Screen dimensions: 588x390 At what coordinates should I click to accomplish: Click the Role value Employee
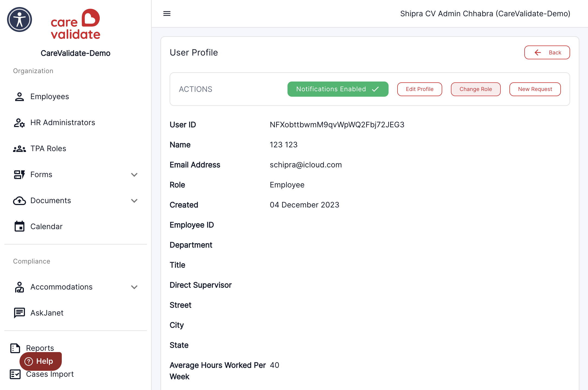287,185
